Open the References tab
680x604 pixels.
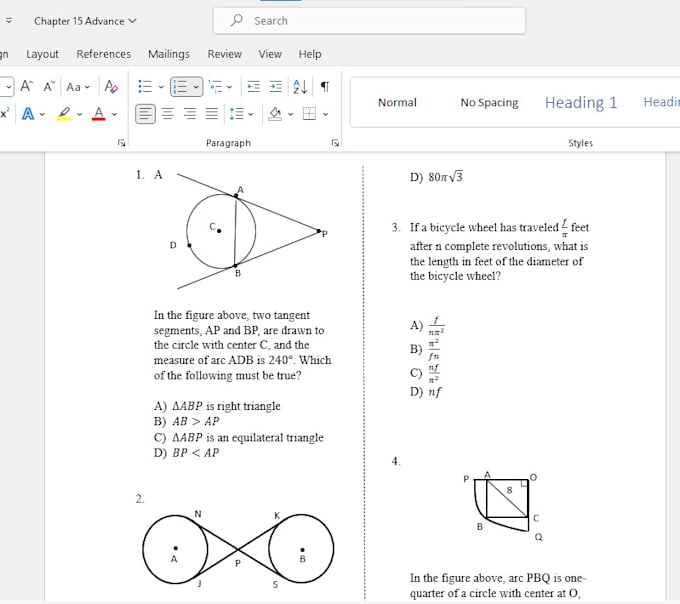[x=104, y=54]
